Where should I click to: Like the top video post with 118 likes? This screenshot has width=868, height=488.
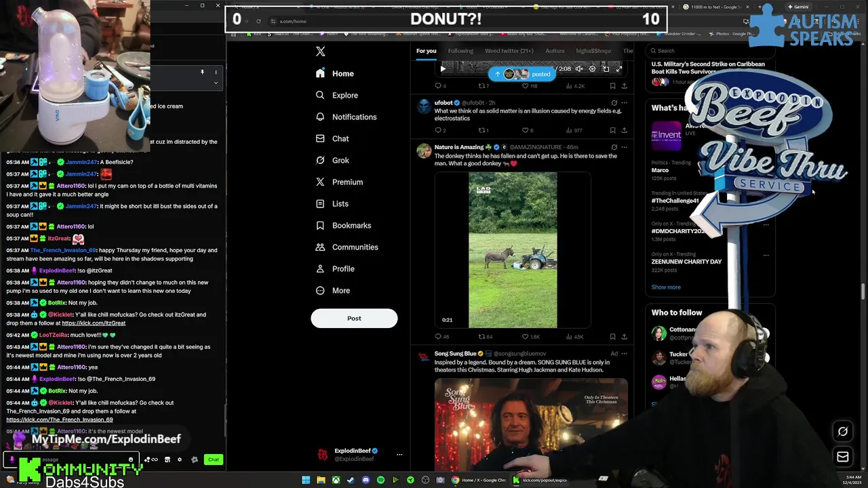tap(530, 86)
